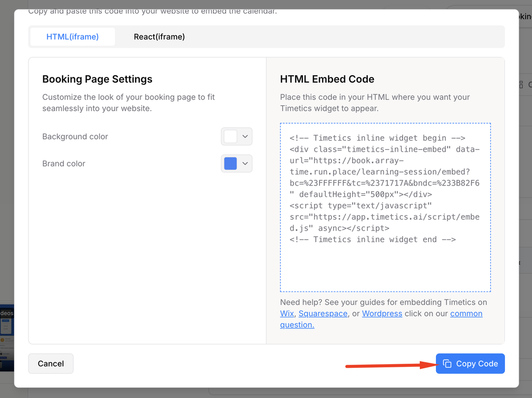Switch to the HTML(iframe) tab

click(x=72, y=37)
